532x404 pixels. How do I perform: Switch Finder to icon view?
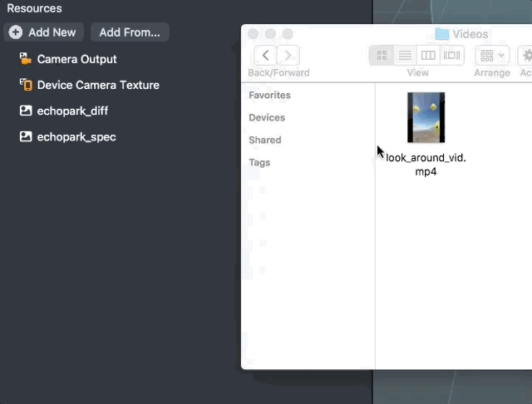(x=382, y=55)
